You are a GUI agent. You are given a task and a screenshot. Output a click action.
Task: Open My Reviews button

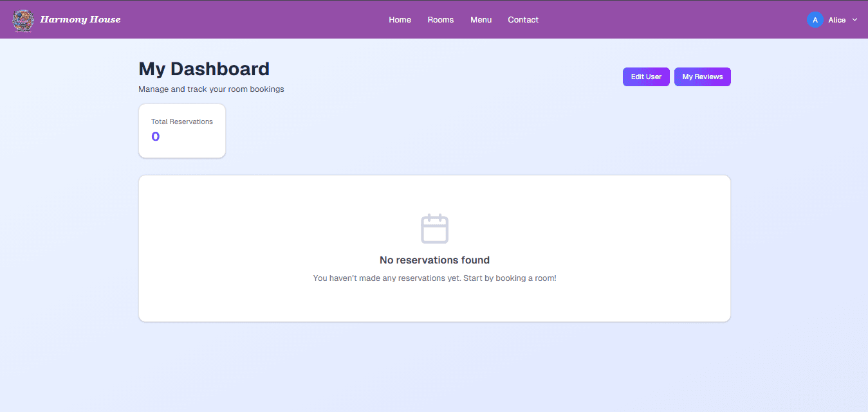point(702,77)
